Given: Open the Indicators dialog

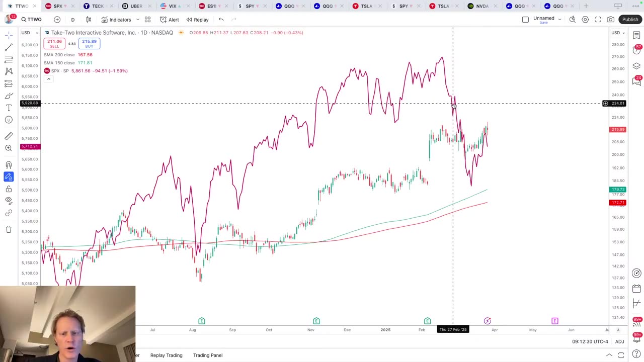Looking at the screenshot, I should click(116, 20).
